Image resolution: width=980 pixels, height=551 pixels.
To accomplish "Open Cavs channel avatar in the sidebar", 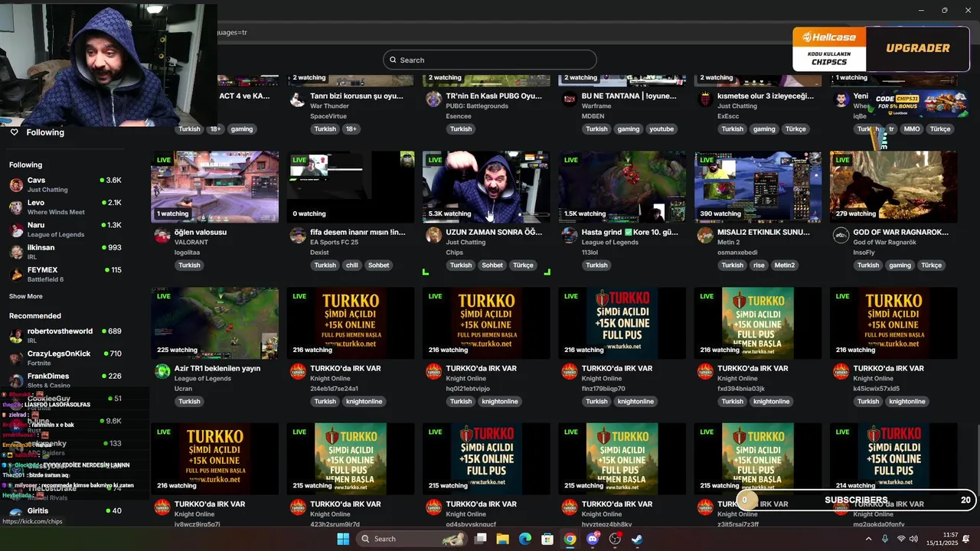I will pyautogui.click(x=16, y=184).
